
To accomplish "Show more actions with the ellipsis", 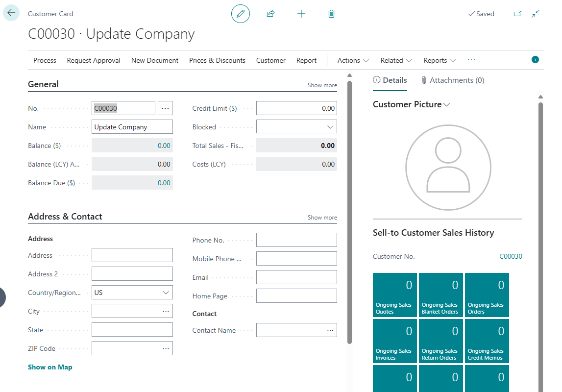I will [x=471, y=60].
